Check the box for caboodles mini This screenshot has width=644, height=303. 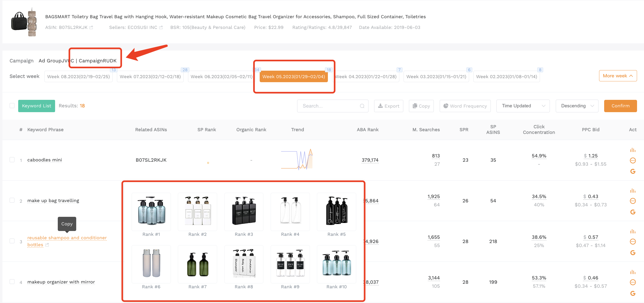click(12, 160)
